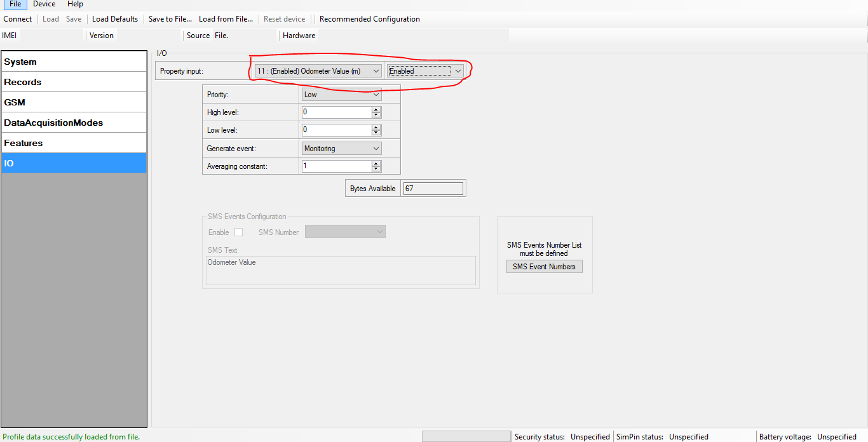Click the profile loaded status message
The height and width of the screenshot is (442, 868).
pos(71,437)
